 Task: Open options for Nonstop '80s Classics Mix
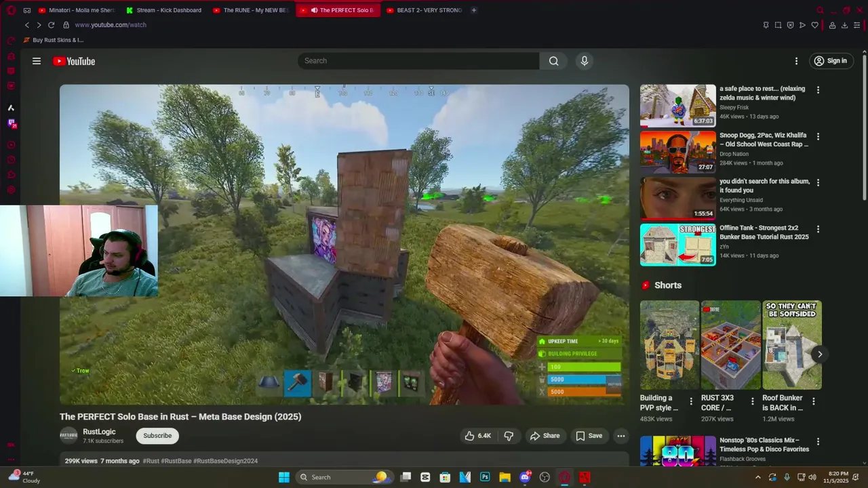[818, 441]
